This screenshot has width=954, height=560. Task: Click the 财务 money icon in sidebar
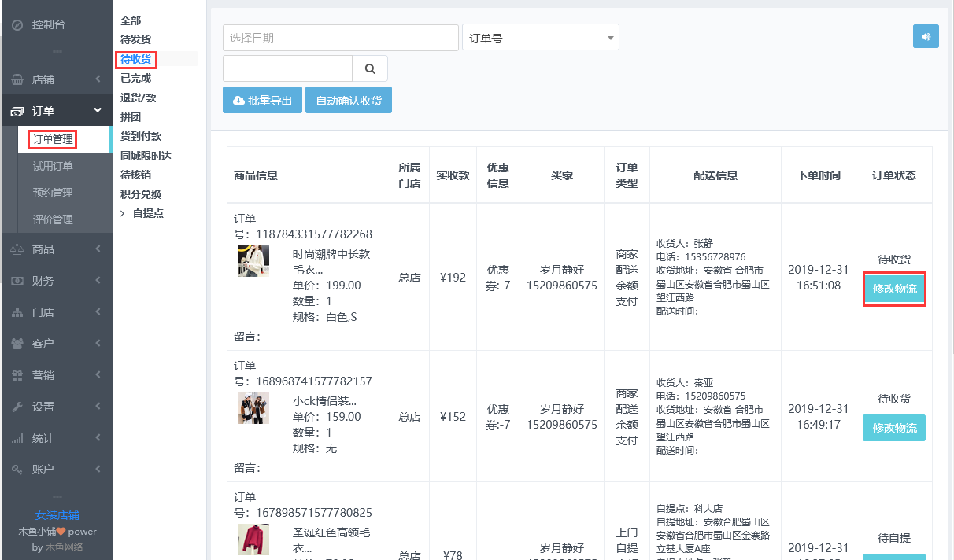click(17, 281)
